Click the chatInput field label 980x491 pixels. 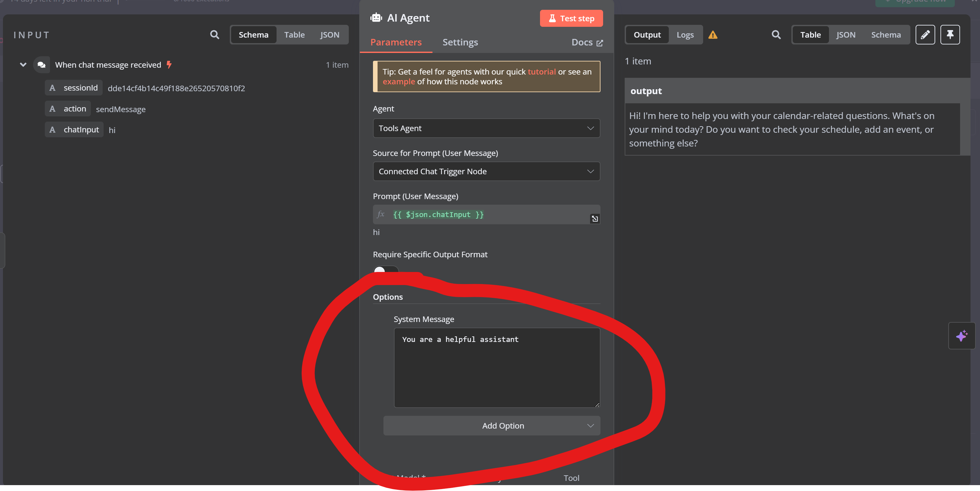coord(81,130)
